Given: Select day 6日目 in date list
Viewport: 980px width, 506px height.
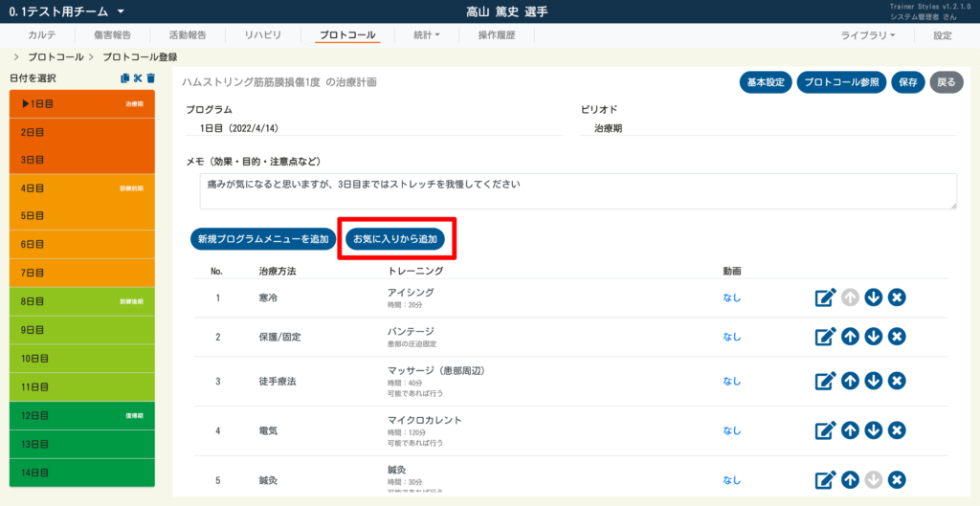Looking at the screenshot, I should click(82, 244).
